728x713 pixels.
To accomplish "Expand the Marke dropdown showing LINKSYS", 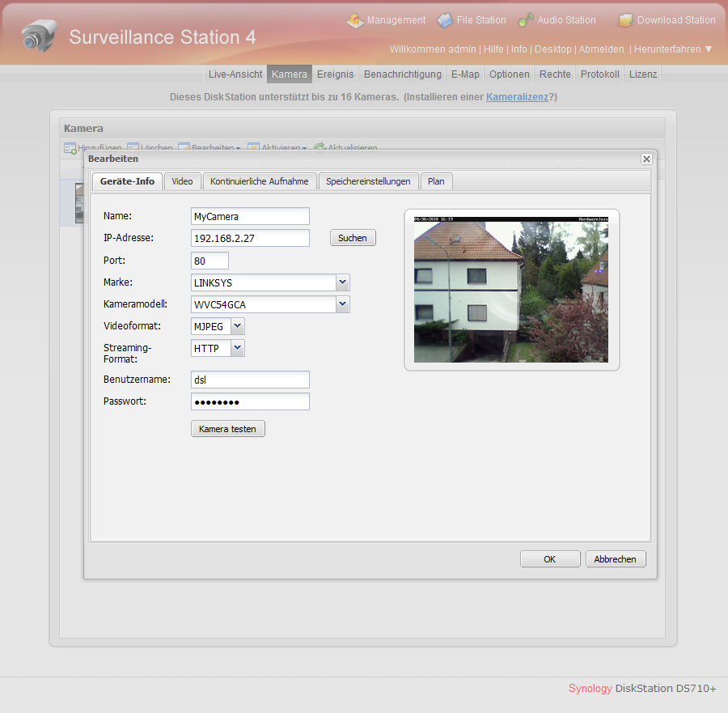I will [343, 282].
